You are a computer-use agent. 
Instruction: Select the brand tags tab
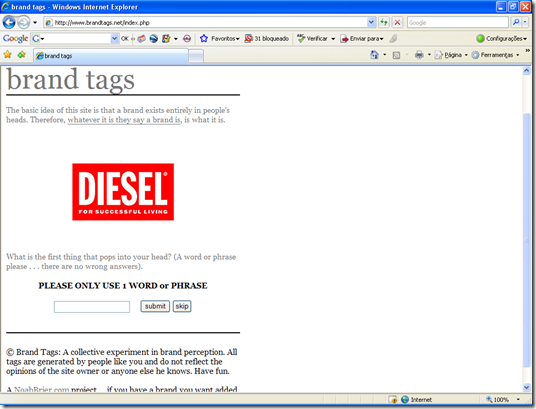tap(110, 56)
